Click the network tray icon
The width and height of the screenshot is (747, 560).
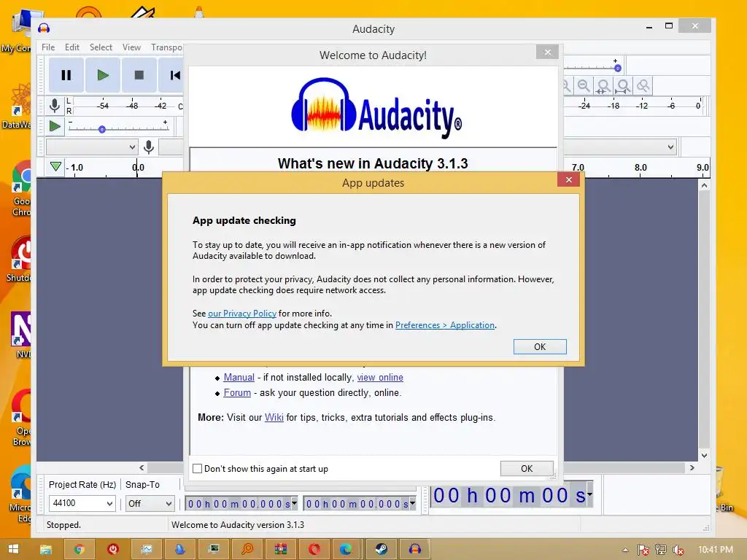661,550
